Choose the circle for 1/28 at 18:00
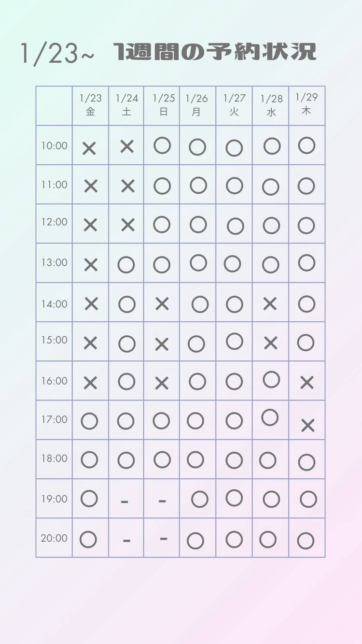Image resolution: width=362 pixels, height=644 pixels. 268,460
